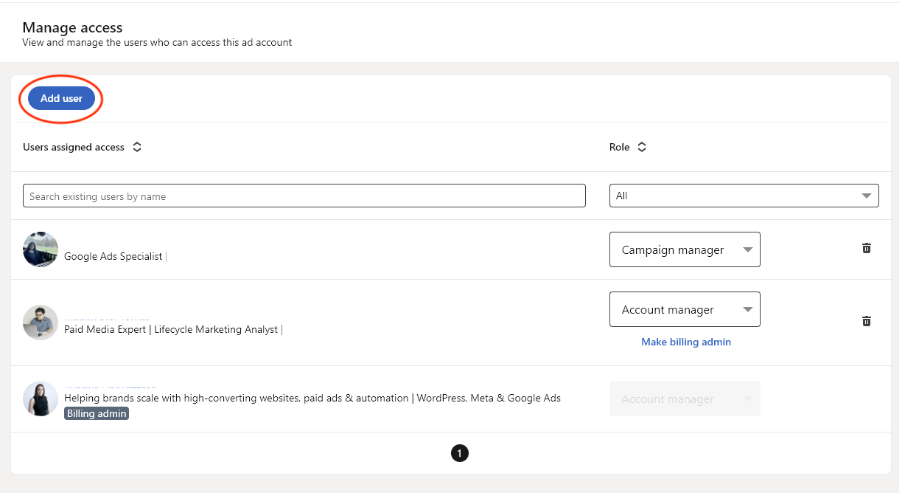Click the Add user button
900x493 pixels.
pyautogui.click(x=61, y=98)
